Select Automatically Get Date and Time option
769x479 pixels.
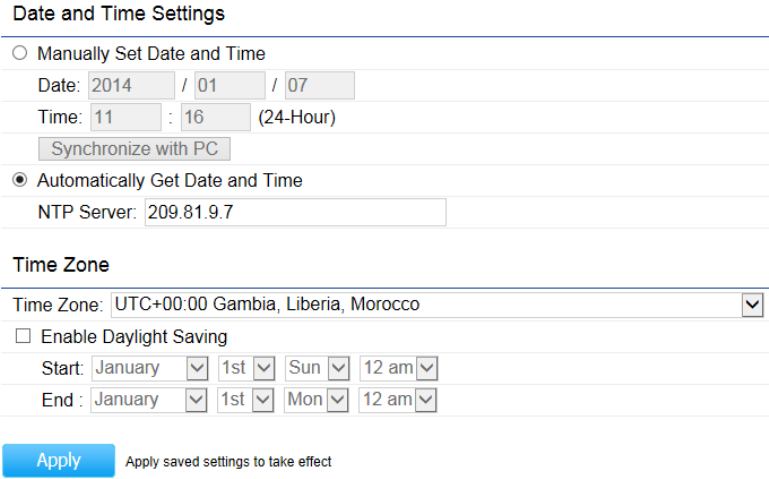[20, 181]
